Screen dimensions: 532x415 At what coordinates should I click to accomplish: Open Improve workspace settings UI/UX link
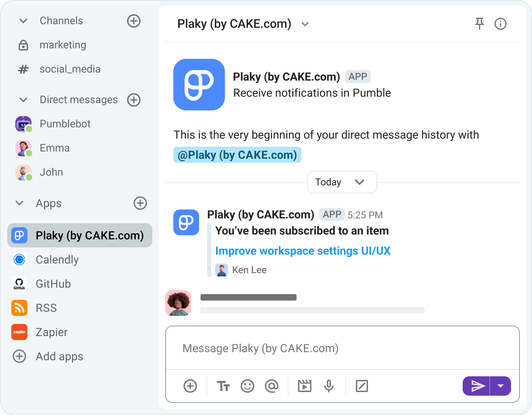(303, 251)
